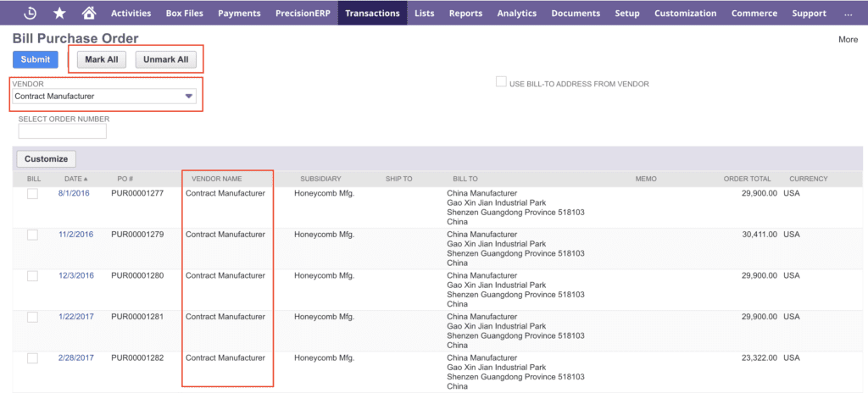Tick the checkbox for PUR00001282 row

pyautogui.click(x=32, y=358)
